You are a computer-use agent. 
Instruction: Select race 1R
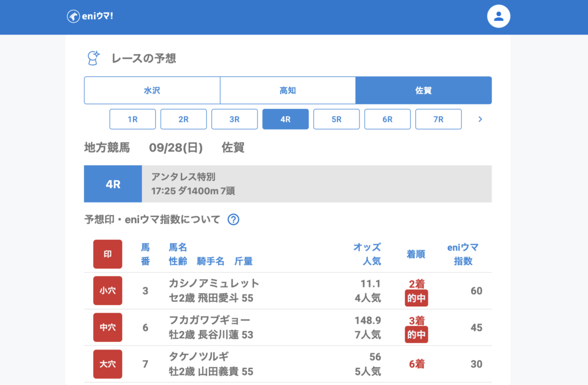[133, 119]
